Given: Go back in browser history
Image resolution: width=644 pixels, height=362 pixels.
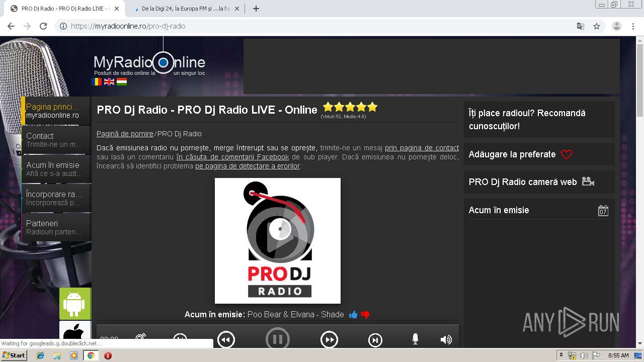Looking at the screenshot, I should point(11,26).
